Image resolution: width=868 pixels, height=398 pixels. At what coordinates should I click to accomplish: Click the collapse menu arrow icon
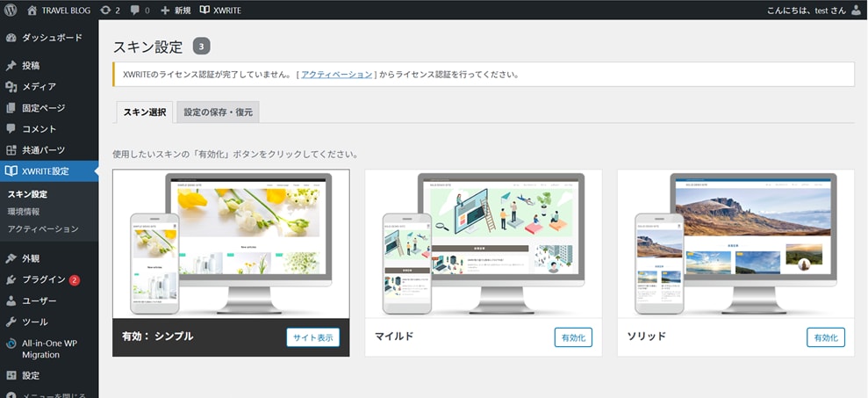11,394
